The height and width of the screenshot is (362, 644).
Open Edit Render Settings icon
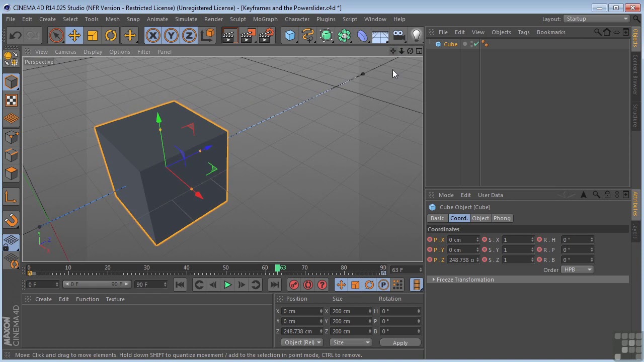267,35
